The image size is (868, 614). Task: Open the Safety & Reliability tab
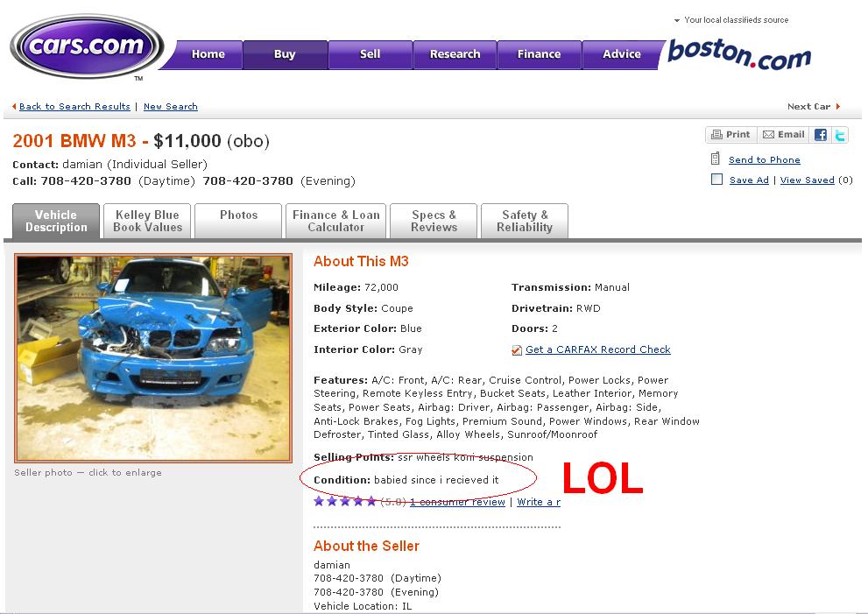pyautogui.click(x=525, y=221)
